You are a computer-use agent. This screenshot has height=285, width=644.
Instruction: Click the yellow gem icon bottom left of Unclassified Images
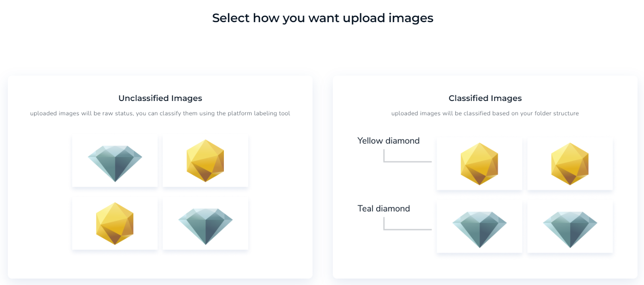coord(114,222)
